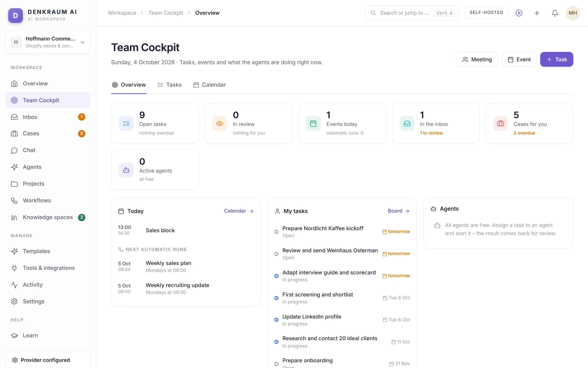Click the 2 overdue cases text
588x368 pixels.
coord(524,133)
